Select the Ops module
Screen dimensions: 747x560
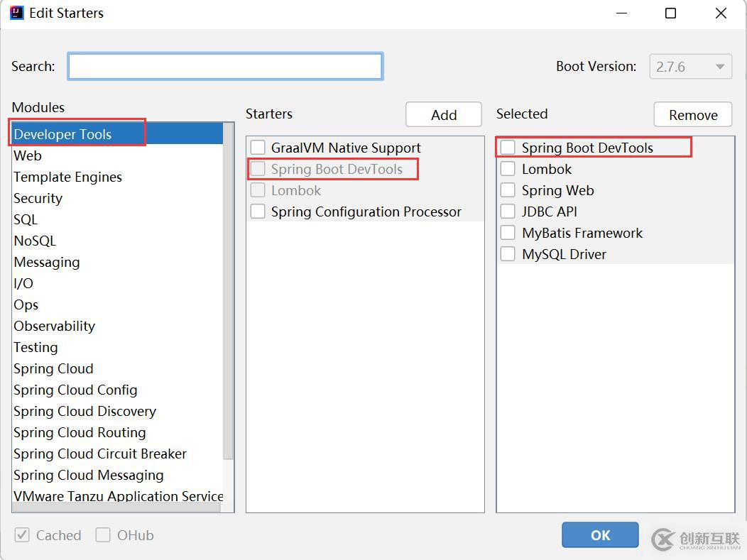click(117, 304)
